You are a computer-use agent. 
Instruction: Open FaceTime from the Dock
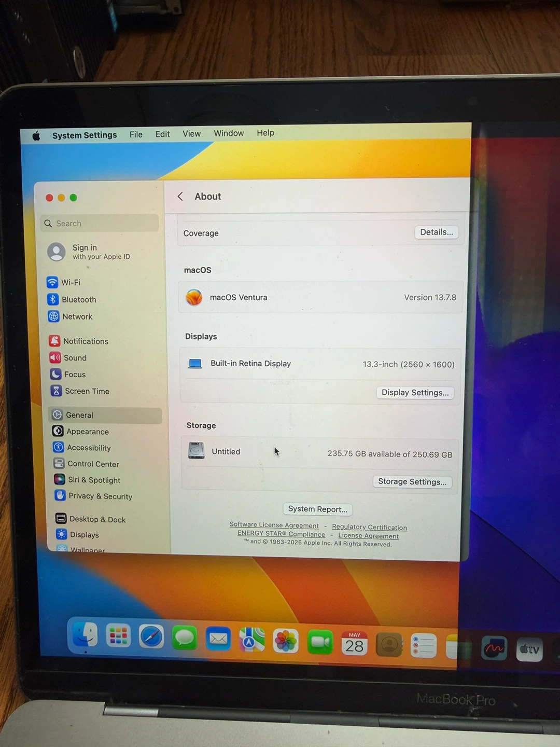(320, 643)
